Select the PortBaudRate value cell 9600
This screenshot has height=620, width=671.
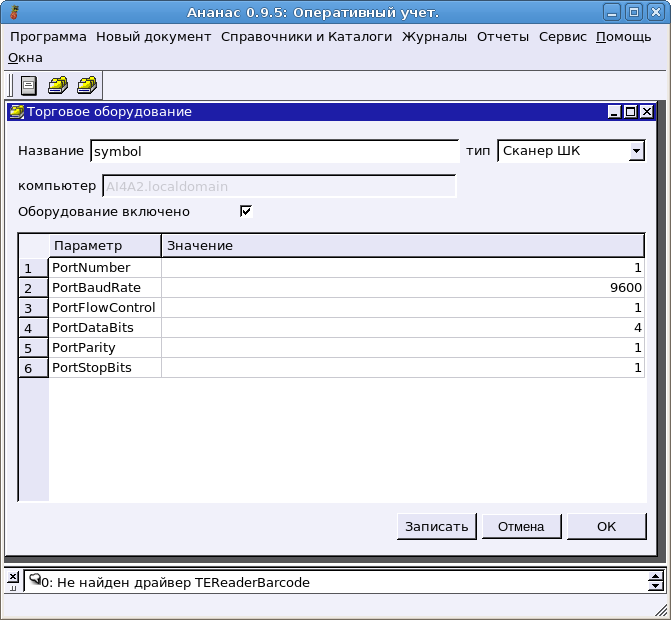(x=402, y=287)
